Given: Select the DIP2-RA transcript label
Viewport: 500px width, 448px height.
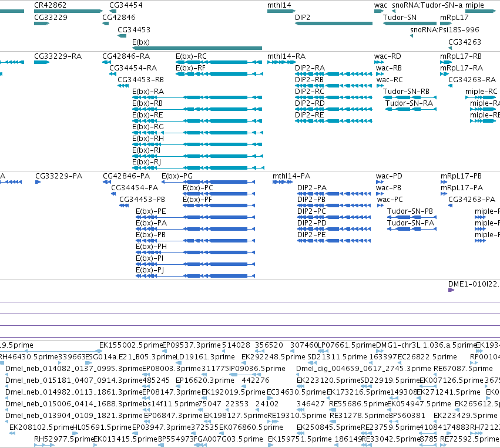Looking at the screenshot, I should pos(310,68).
